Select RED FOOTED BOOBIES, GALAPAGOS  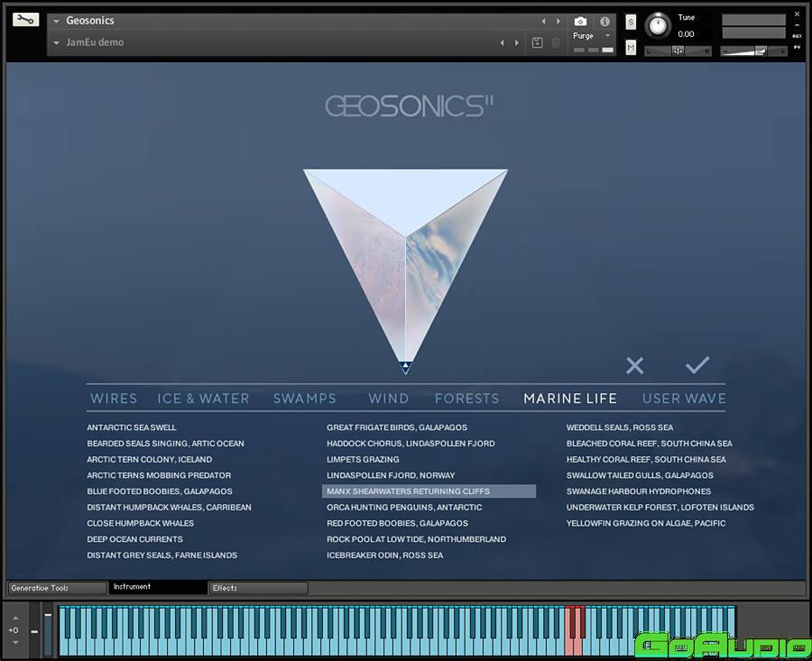click(397, 523)
